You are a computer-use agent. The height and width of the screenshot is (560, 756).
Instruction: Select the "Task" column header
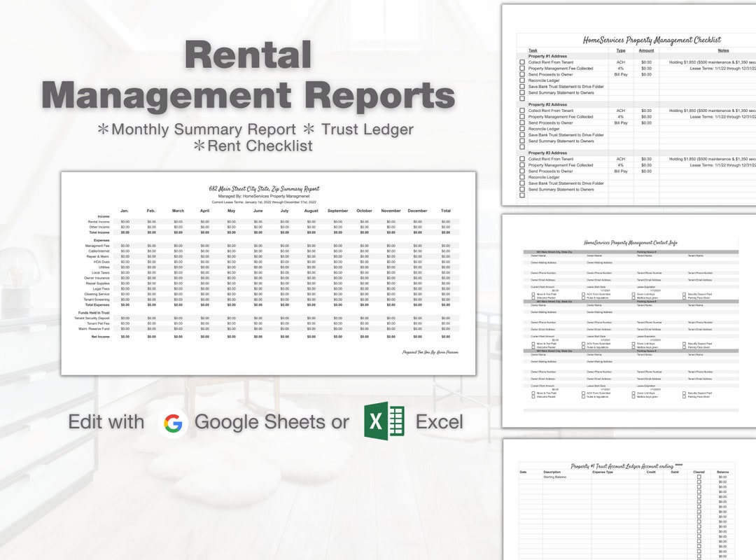point(532,50)
